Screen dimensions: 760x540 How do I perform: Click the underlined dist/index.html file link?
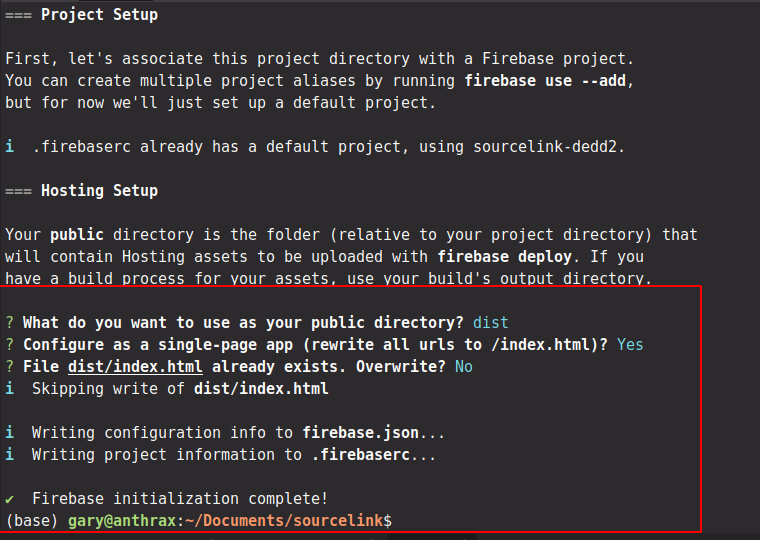tap(135, 366)
